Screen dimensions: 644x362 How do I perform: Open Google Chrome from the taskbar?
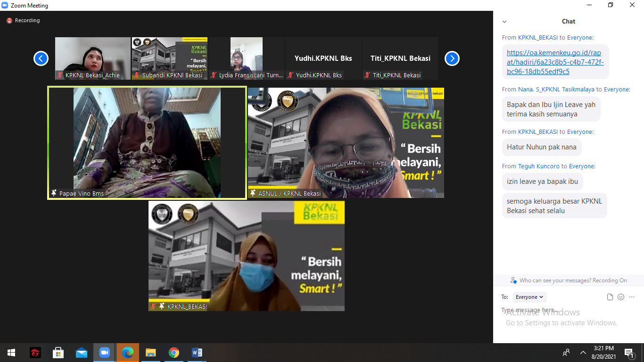pyautogui.click(x=174, y=353)
